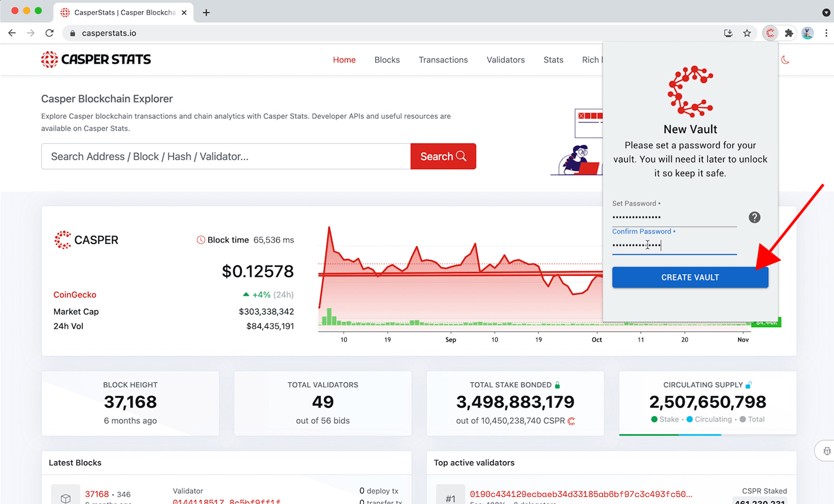Screen dimensions: 834x504
Task: Open Chrome three-dot menu
Action: pyautogui.click(x=826, y=33)
